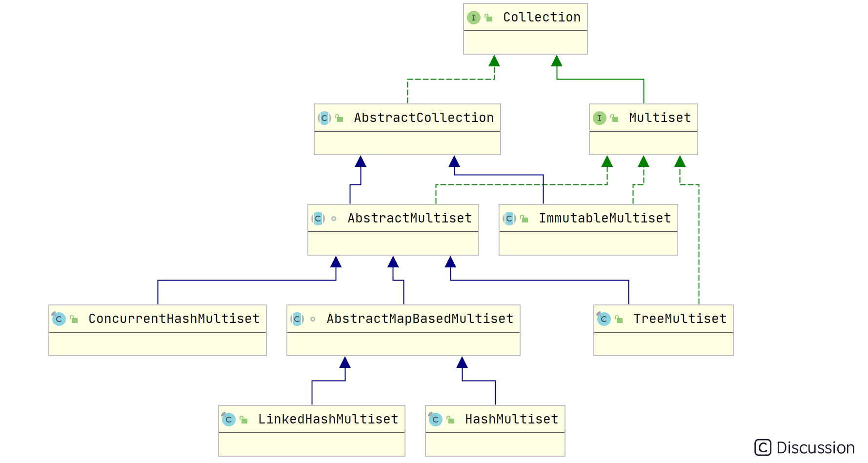
Task: Select the TreeMultiset node label
Action: (680, 319)
